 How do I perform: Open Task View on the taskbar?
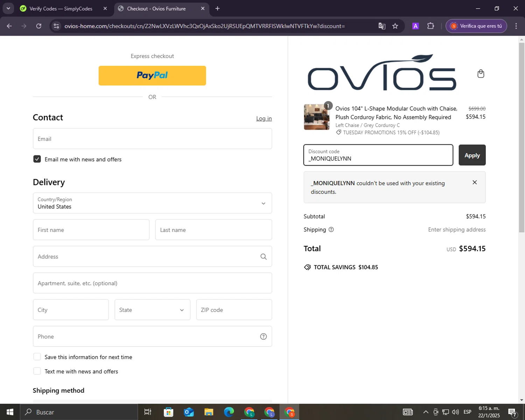148,412
